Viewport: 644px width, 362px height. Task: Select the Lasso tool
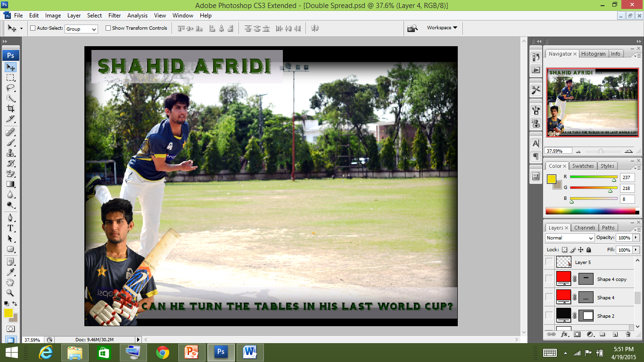pos(10,88)
